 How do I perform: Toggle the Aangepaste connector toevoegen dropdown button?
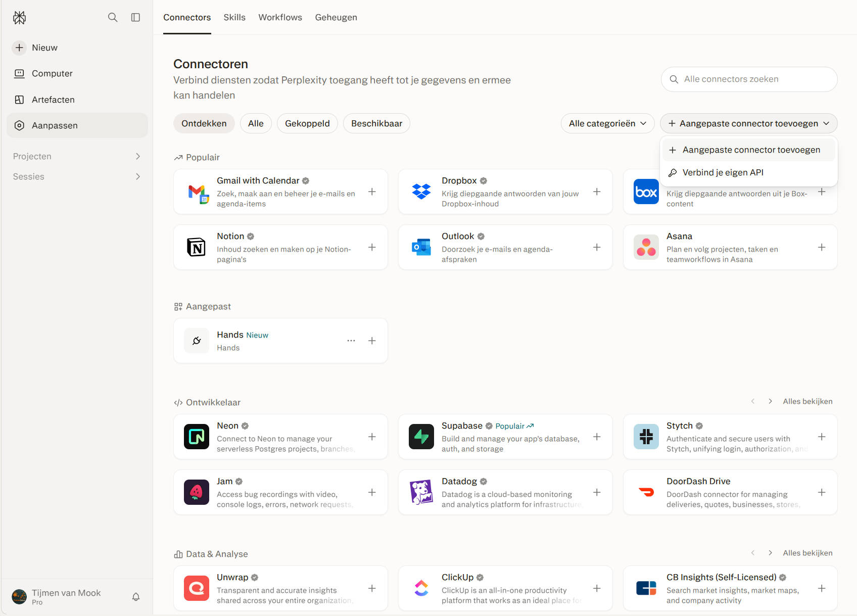[x=748, y=123]
